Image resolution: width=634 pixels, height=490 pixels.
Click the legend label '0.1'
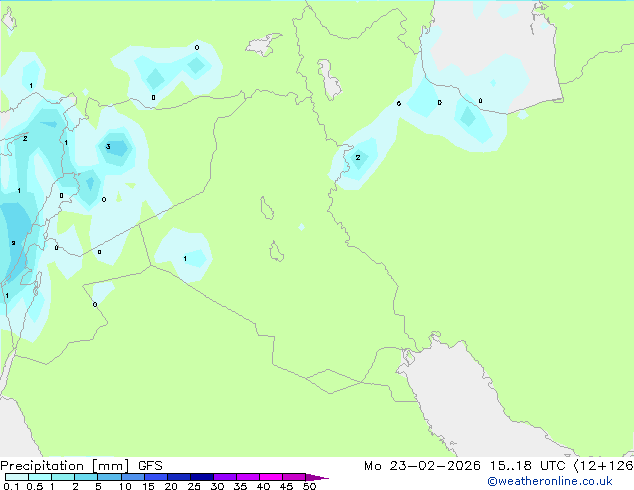click(x=11, y=486)
